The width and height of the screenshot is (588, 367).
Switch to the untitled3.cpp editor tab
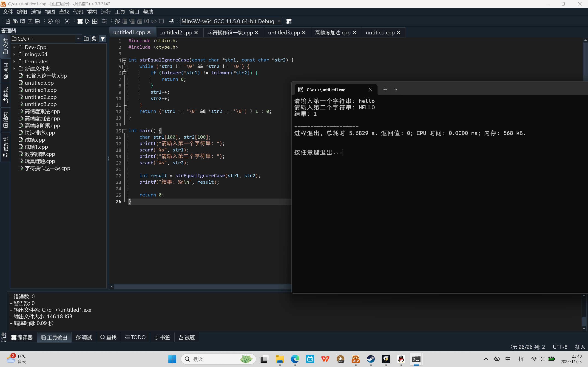coord(284,33)
